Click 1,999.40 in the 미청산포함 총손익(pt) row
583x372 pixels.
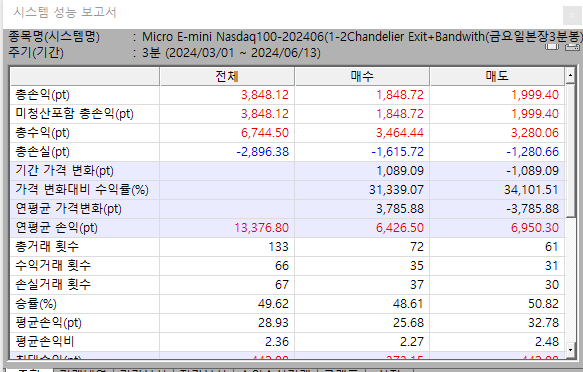pos(535,114)
